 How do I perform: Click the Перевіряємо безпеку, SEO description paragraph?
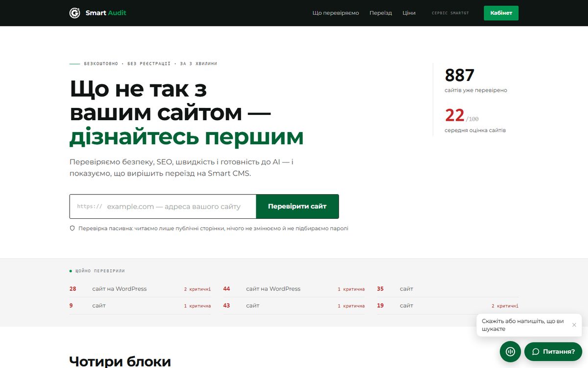(181, 167)
